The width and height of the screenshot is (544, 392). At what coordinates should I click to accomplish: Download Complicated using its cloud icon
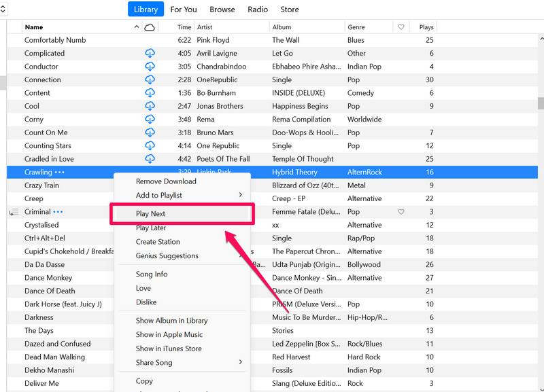point(150,54)
